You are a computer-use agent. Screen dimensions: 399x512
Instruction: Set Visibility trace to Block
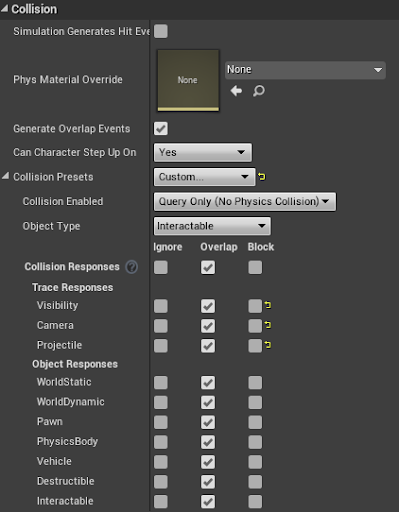(255, 306)
